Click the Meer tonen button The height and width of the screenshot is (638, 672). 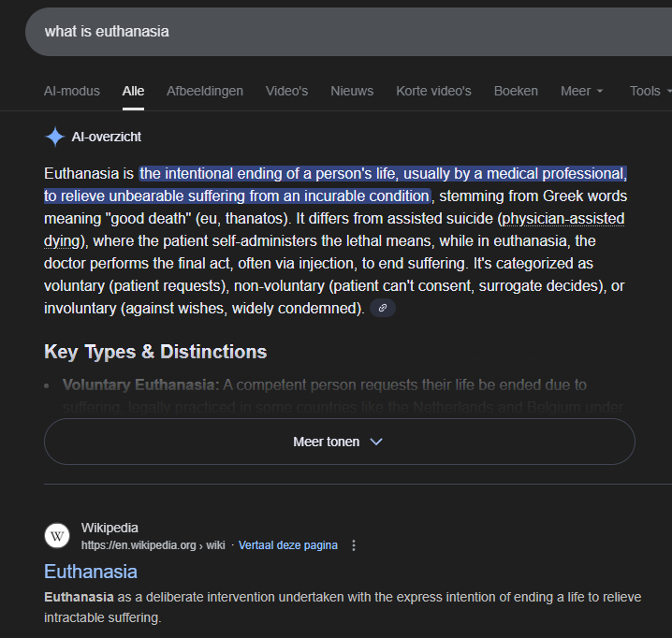tap(339, 442)
